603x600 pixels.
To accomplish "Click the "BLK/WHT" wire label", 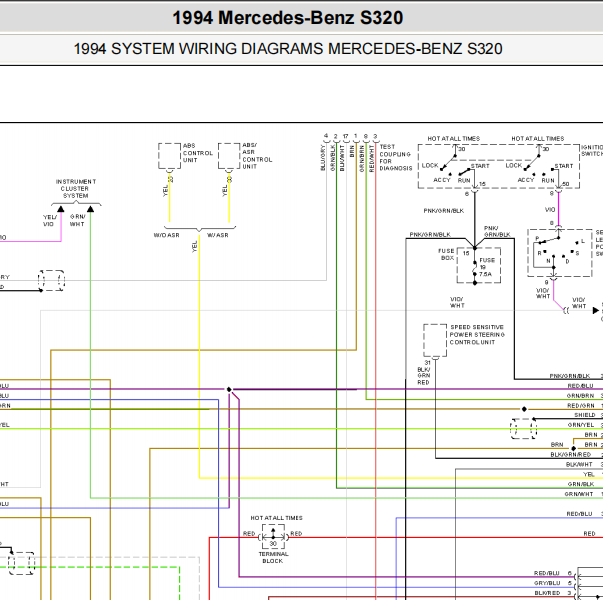I will pyautogui.click(x=579, y=464).
